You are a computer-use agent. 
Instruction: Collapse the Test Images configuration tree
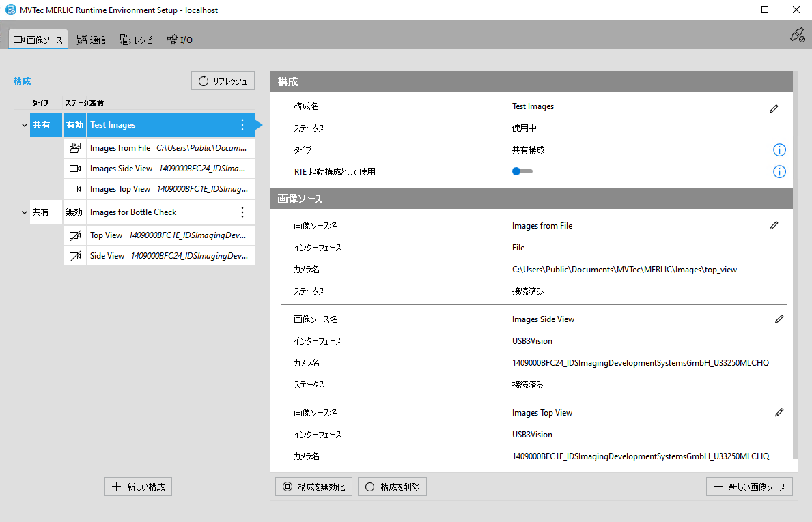tap(25, 126)
